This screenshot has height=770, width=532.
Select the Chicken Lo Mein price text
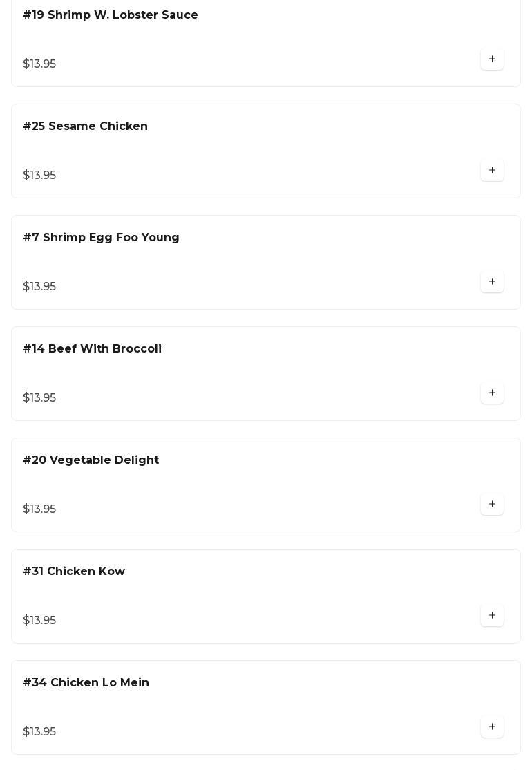click(x=39, y=732)
